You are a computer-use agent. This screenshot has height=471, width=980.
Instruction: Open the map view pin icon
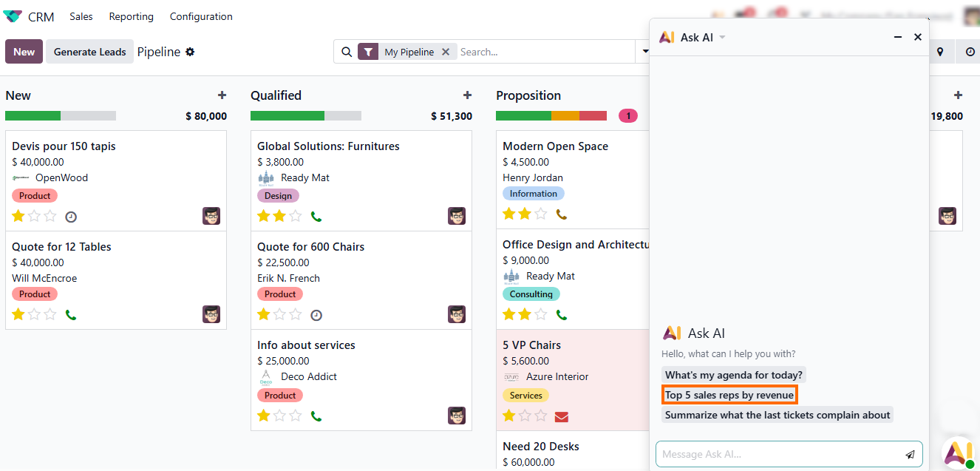[x=940, y=52]
